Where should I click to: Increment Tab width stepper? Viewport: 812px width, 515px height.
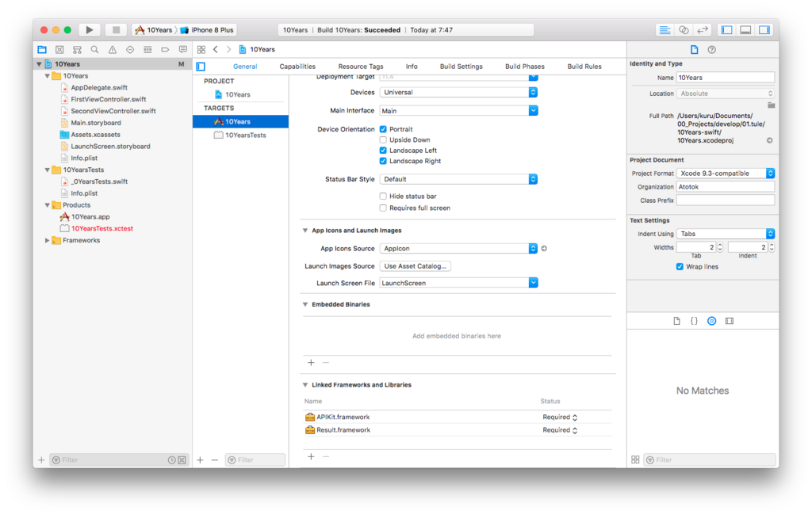click(720, 246)
